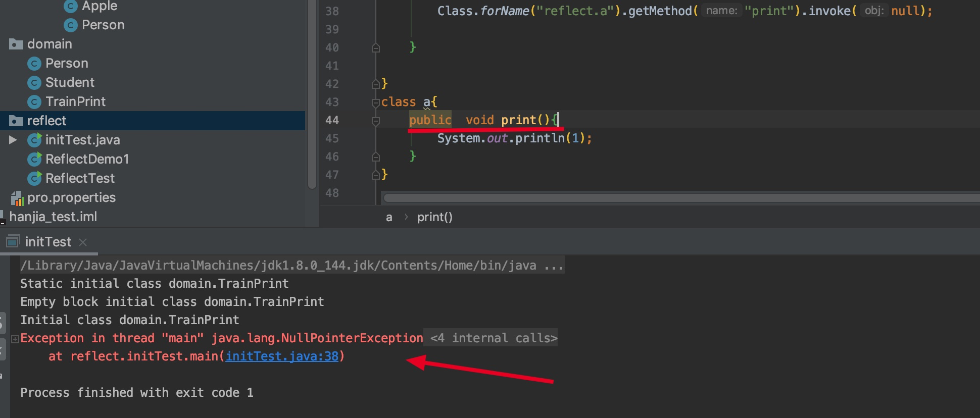Viewport: 980px width, 418px height.
Task: Click the domain folder icon
Action: (x=16, y=44)
